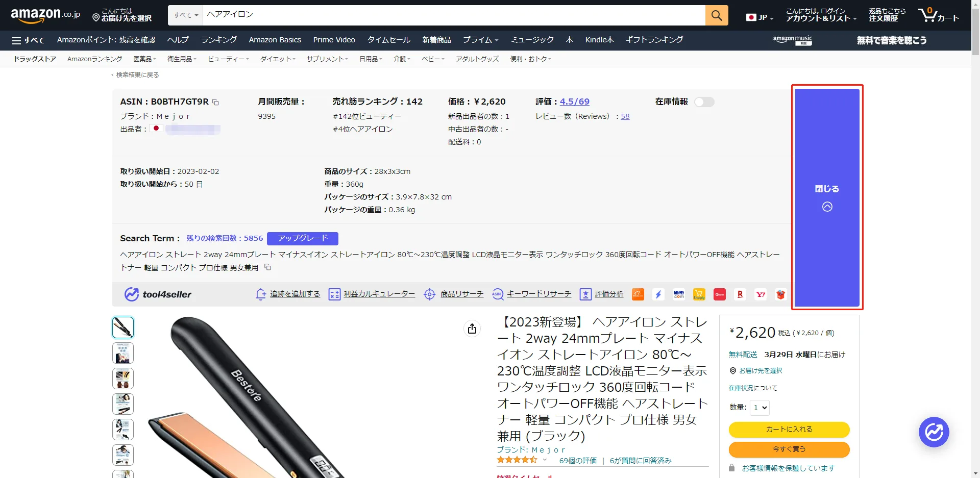Expand the star rating popover chevron

pos(545,460)
